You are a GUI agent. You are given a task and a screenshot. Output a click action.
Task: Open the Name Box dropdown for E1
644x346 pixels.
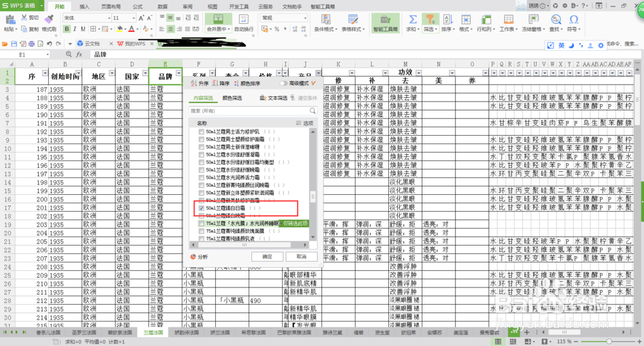coord(48,55)
